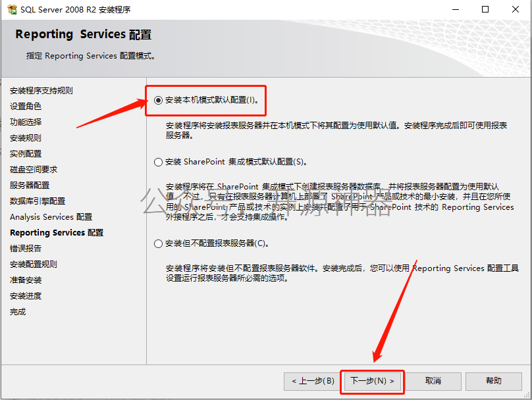
Task: Select the 实例配置 step in sidebar
Action: (26, 154)
